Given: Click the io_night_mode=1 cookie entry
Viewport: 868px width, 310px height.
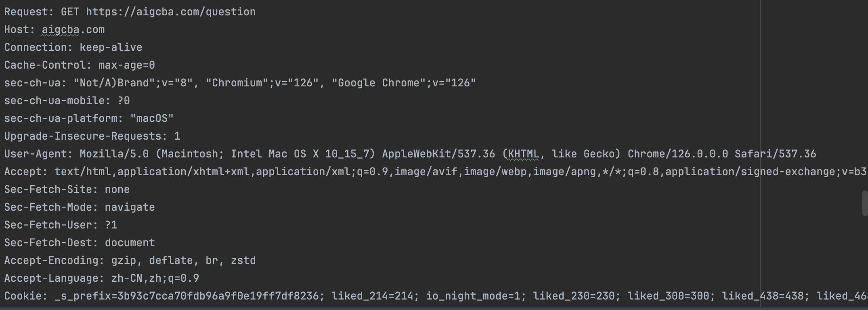Looking at the screenshot, I should (473, 296).
